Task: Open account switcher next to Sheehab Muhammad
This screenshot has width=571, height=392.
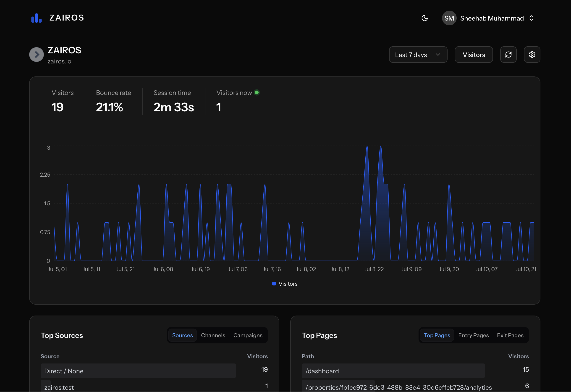Action: (531, 18)
